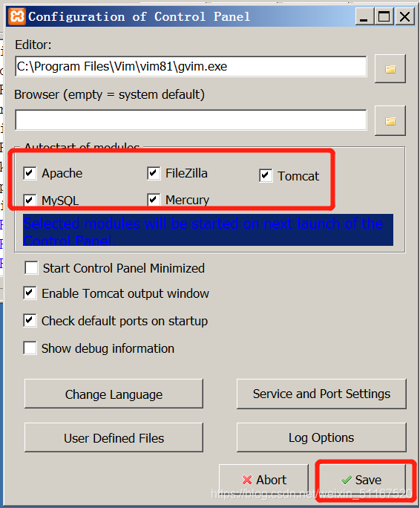The image size is (420, 508).
Task: Toggle Apache autostart checkbox
Action: 30,173
